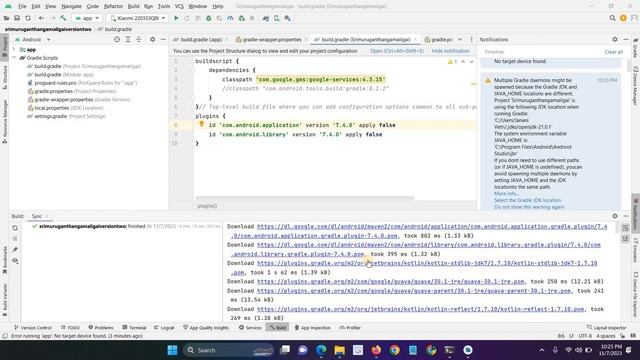Click the Profile app gauge icon
Screen dimensions: 640x360
tap(230, 18)
